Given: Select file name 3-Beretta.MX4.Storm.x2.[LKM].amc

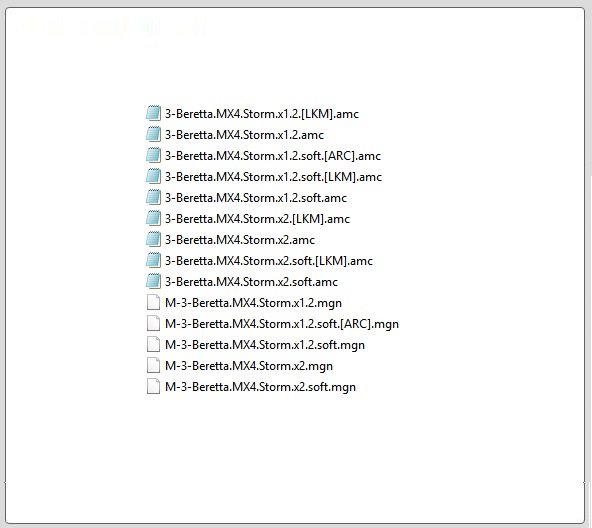Looking at the screenshot, I should tap(257, 219).
